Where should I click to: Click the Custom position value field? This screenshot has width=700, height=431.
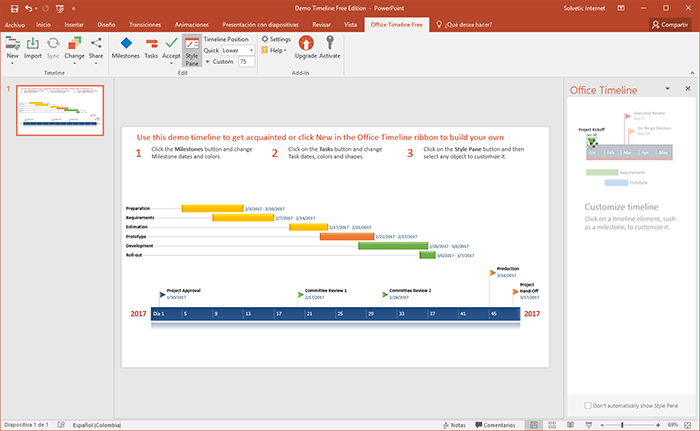tap(246, 62)
